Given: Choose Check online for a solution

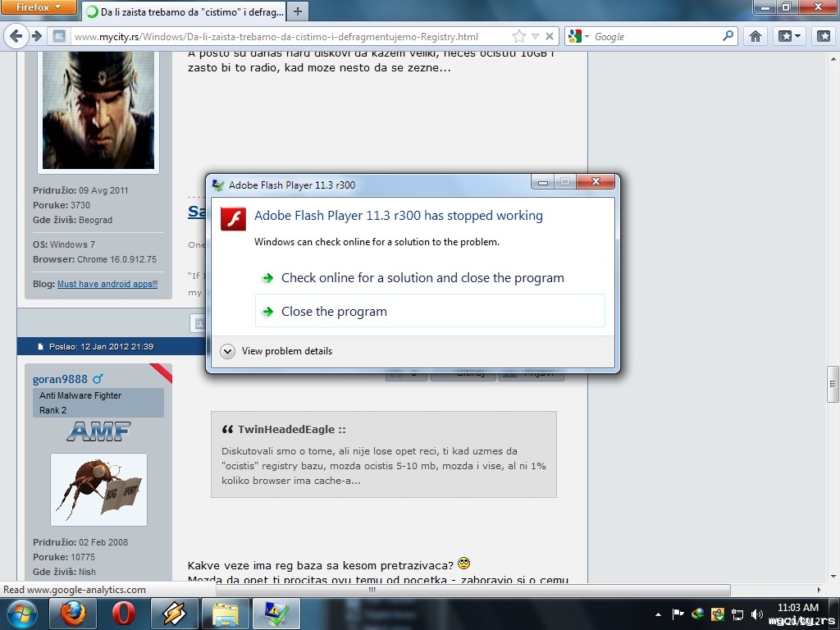Looking at the screenshot, I should click(x=422, y=277).
